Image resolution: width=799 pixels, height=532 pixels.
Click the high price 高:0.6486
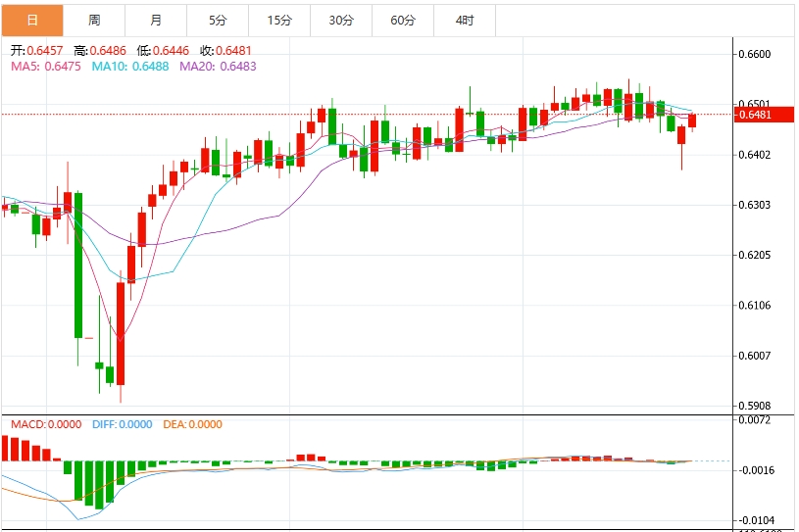click(100, 51)
